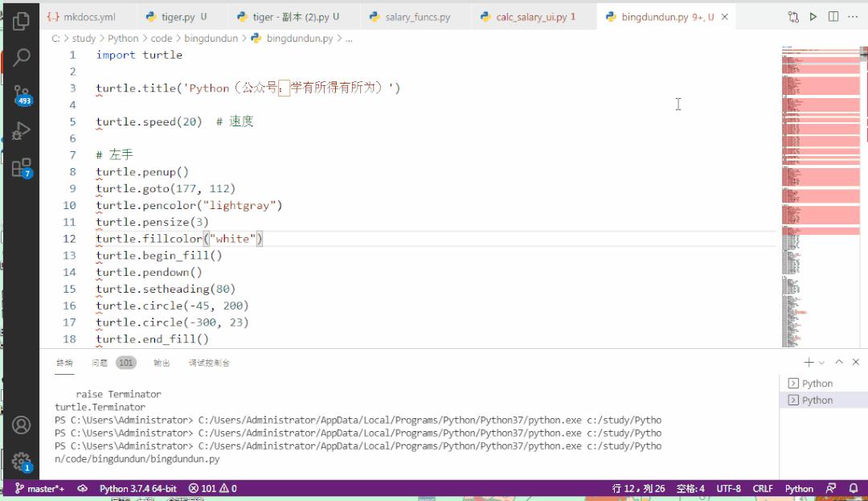Close the terminal panel
The height and width of the screenshot is (501, 868).
click(856, 362)
